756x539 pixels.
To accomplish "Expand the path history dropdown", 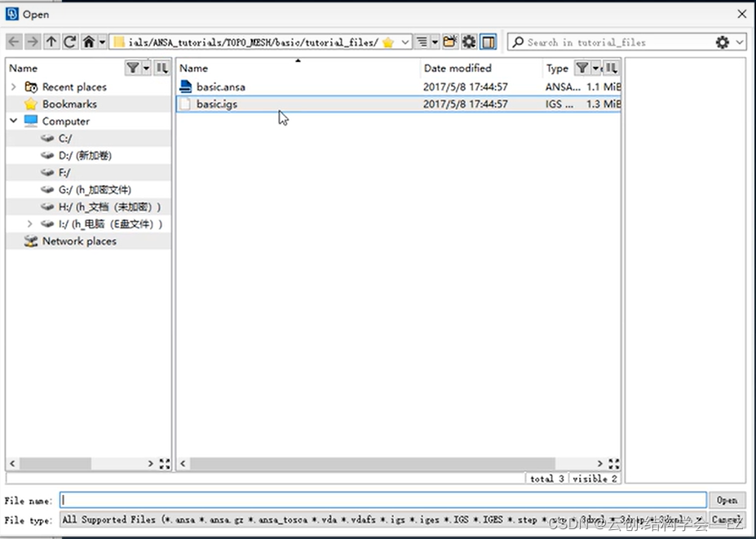I will tap(405, 42).
